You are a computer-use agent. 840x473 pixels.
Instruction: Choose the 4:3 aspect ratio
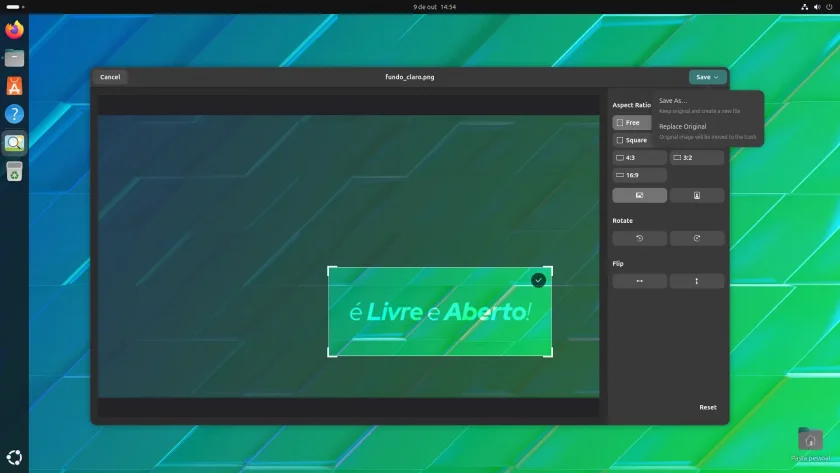pyautogui.click(x=640, y=157)
